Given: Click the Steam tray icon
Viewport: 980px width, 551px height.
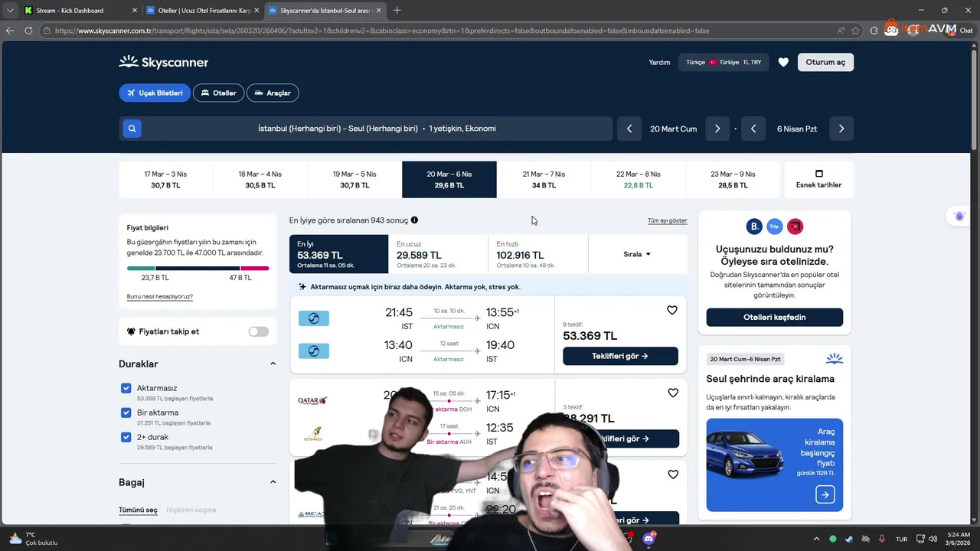Looking at the screenshot, I should click(x=849, y=539).
